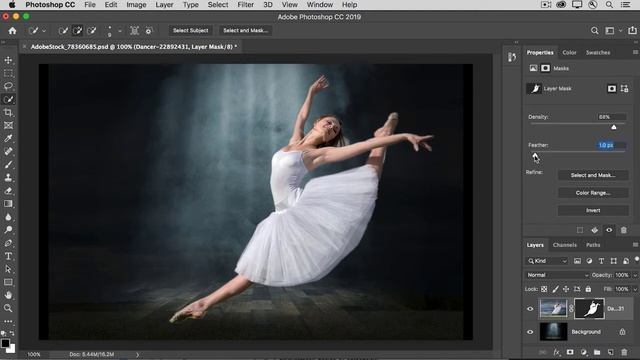Toggle the layer filtering on/off switch
Screen dimensions: 640x360
637,260
